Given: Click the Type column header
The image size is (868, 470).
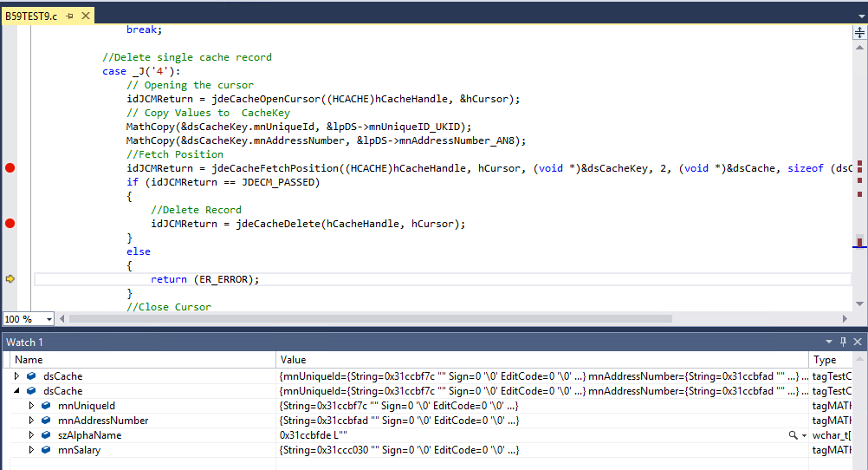Looking at the screenshot, I should pos(831,360).
